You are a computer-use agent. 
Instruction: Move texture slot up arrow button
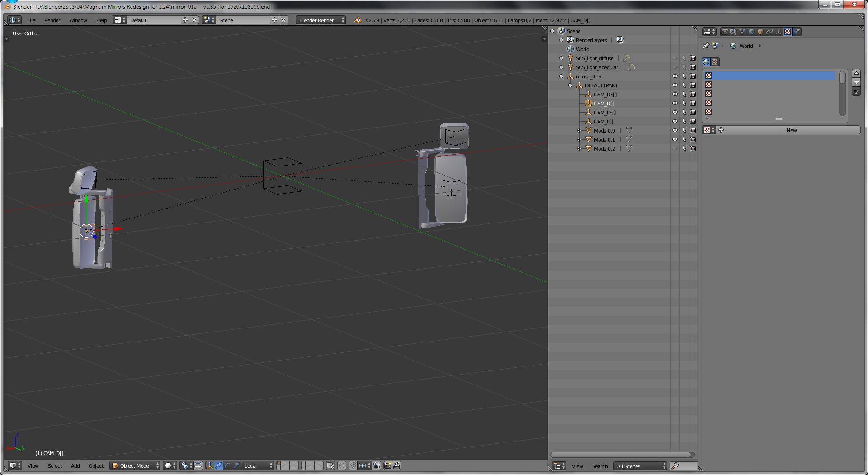pos(856,73)
